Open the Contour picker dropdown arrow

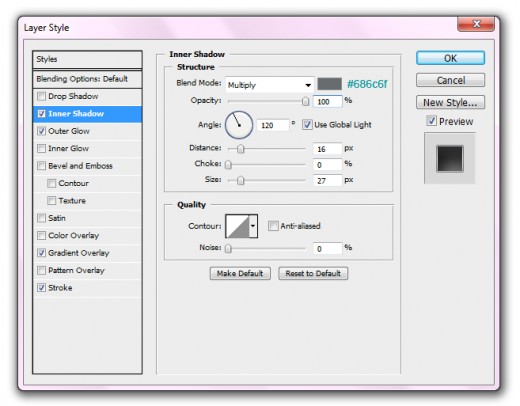pos(253,226)
